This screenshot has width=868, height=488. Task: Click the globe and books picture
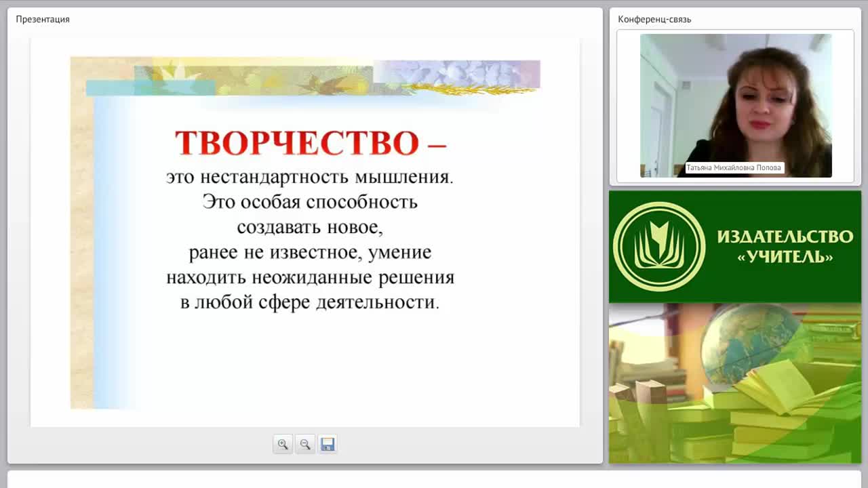[x=735, y=383]
